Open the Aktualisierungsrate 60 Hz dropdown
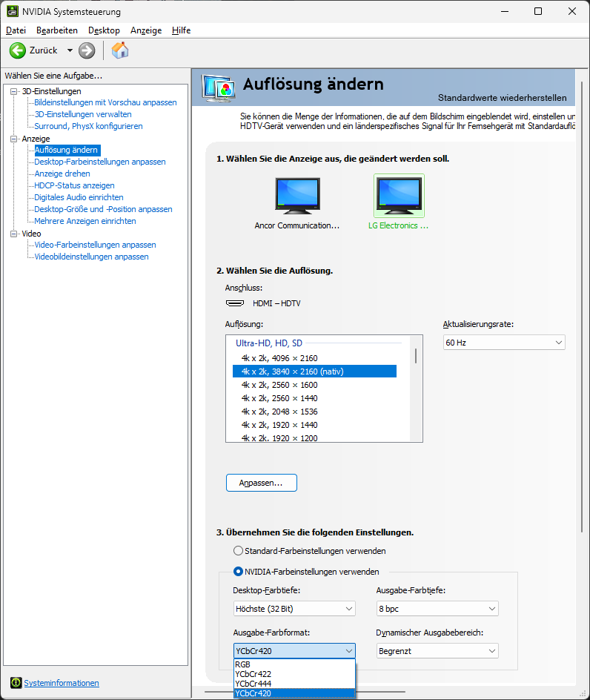The width and height of the screenshot is (590, 700). pos(504,343)
